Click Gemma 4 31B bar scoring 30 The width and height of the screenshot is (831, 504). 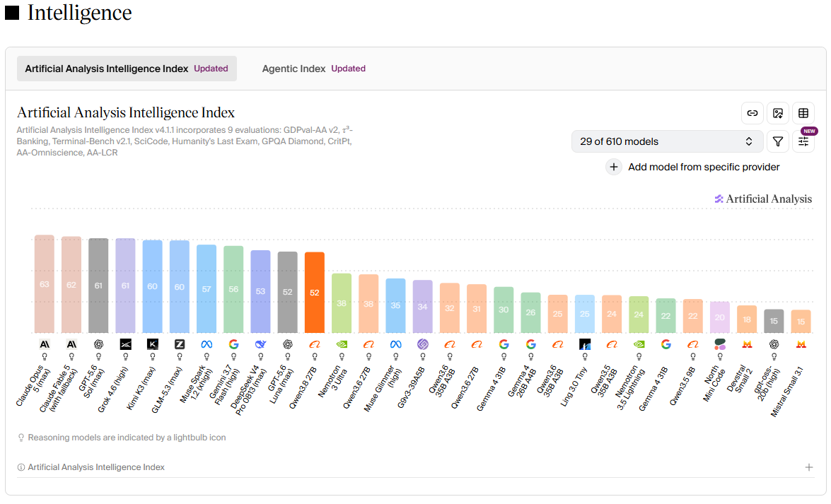coord(504,310)
